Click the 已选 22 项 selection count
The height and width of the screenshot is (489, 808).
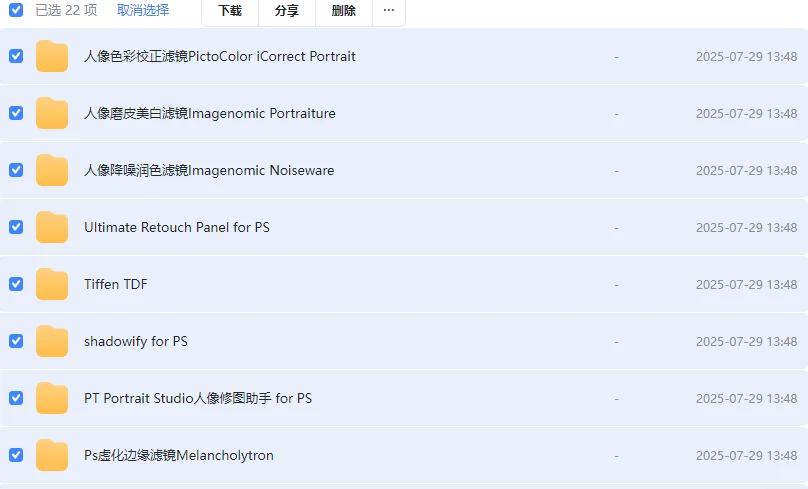(x=66, y=10)
